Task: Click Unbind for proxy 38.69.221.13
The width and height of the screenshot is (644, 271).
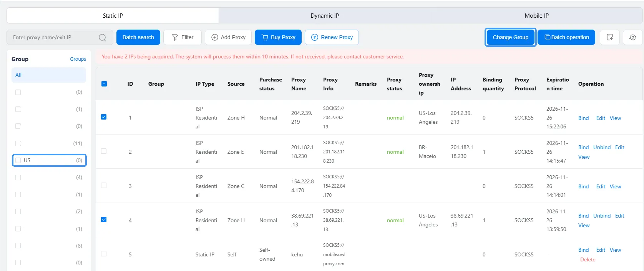Action: (x=602, y=216)
